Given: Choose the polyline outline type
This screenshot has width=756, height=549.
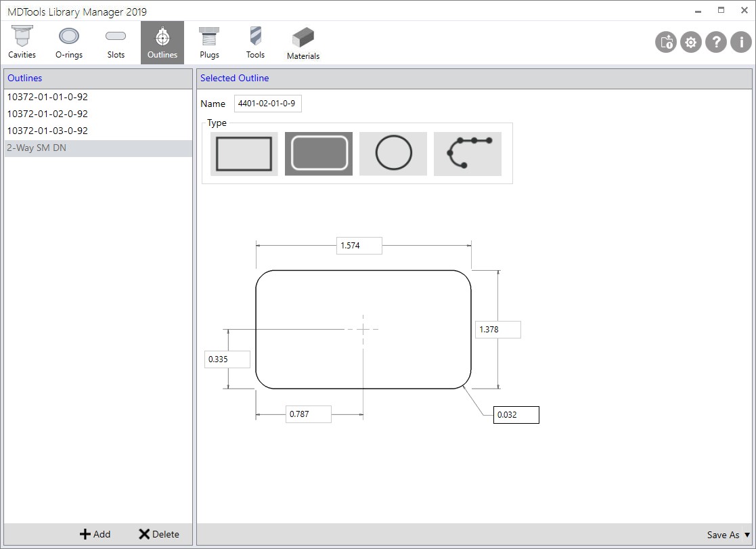Looking at the screenshot, I should point(467,154).
